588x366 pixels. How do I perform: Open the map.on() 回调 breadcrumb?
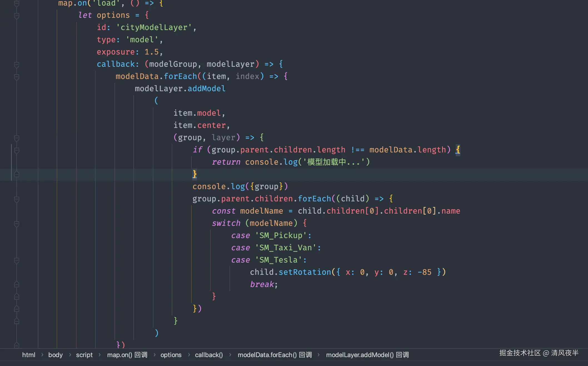coord(127,355)
